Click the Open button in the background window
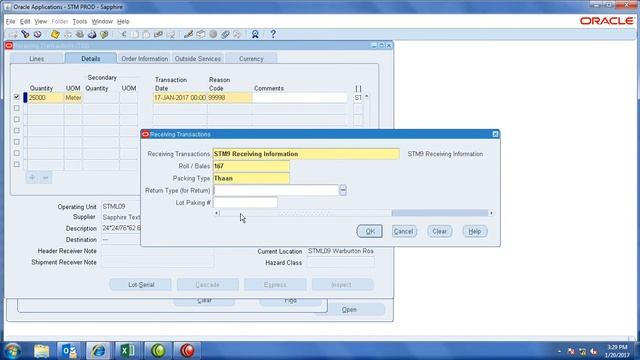 click(x=349, y=310)
